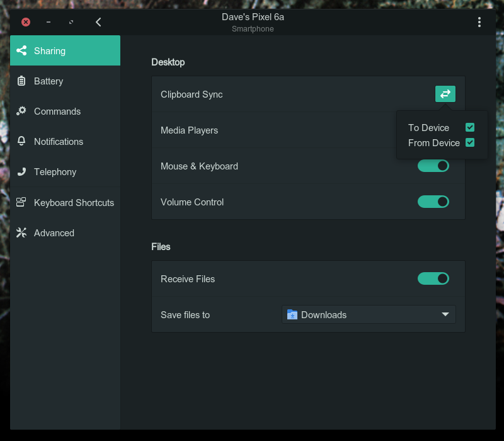Click the Notifications bell icon
Viewport: 504px width, 441px height.
coord(21,141)
